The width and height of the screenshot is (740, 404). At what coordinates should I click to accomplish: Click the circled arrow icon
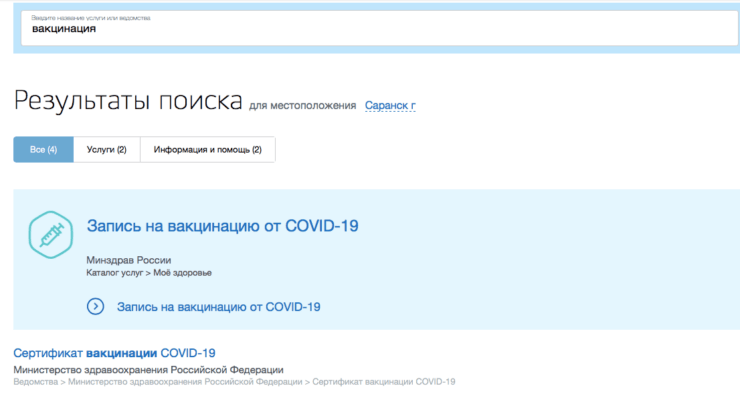click(x=96, y=306)
